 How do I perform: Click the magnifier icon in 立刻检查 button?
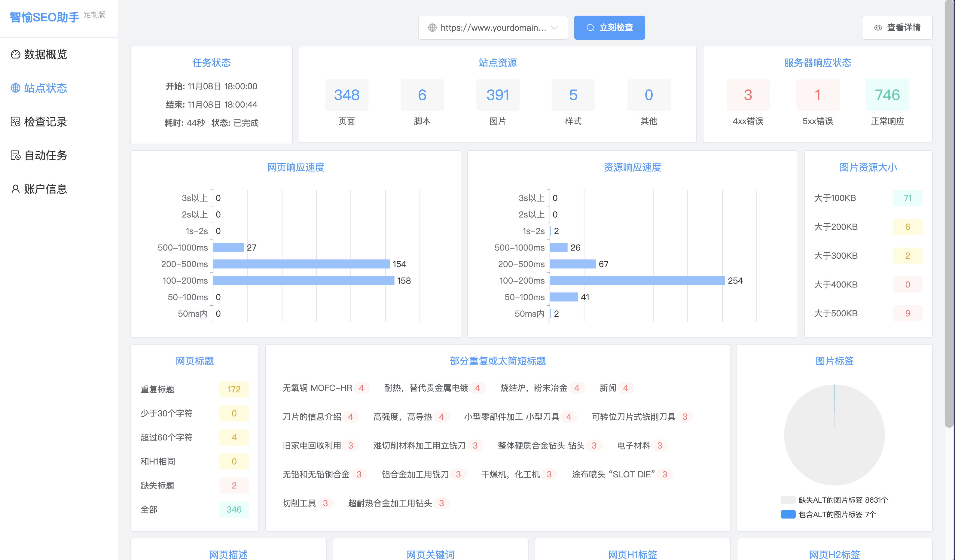pyautogui.click(x=590, y=27)
